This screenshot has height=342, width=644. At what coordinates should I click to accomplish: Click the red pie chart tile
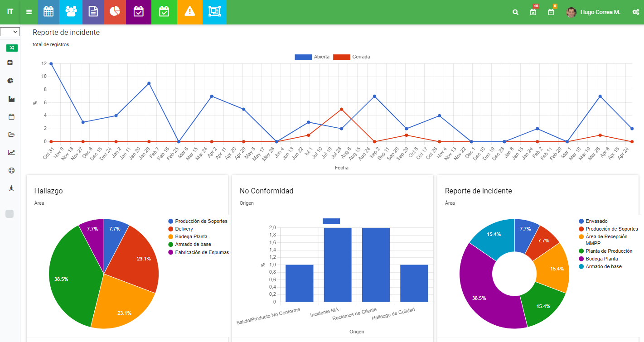click(115, 12)
